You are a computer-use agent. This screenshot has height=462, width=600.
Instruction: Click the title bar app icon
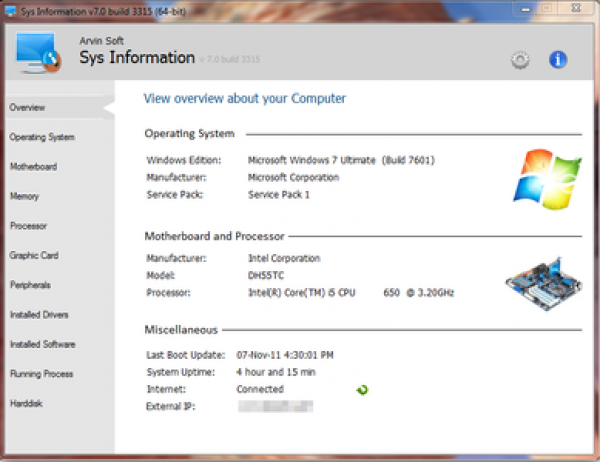coord(10,11)
